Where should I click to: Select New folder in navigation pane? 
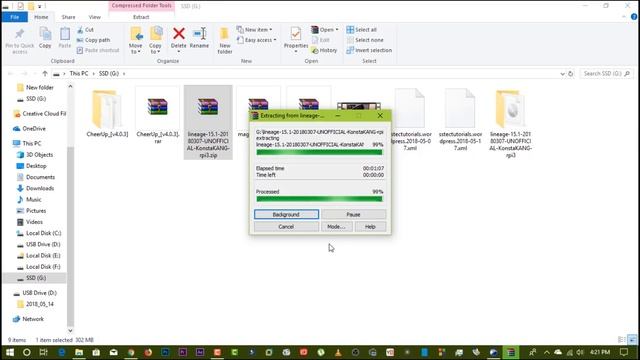(x=40, y=87)
